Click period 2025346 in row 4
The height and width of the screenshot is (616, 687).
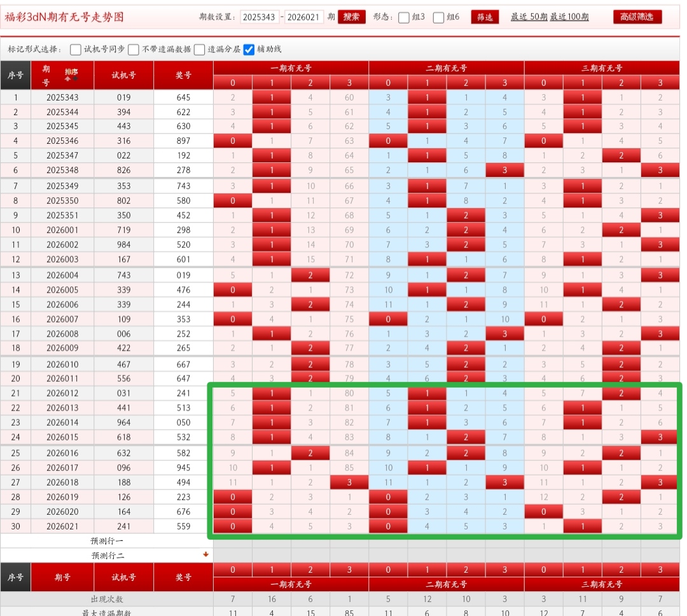(62, 141)
